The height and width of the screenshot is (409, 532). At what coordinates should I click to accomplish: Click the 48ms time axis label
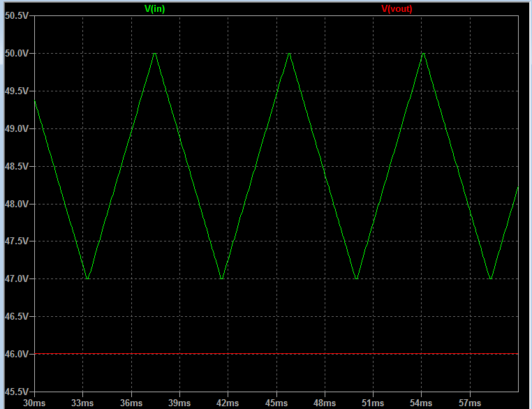325,403
